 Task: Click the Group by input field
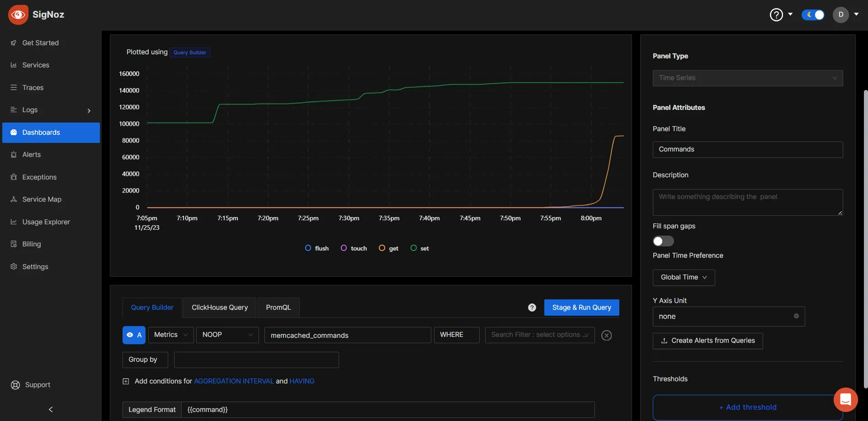[256, 360]
